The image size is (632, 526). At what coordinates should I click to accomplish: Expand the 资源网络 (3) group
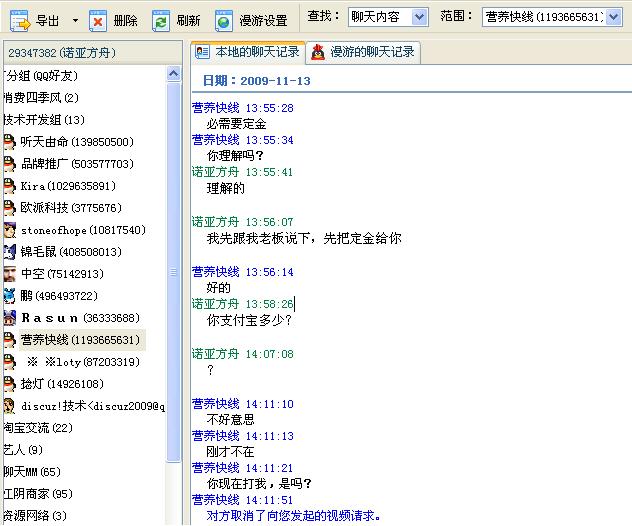pos(35,516)
